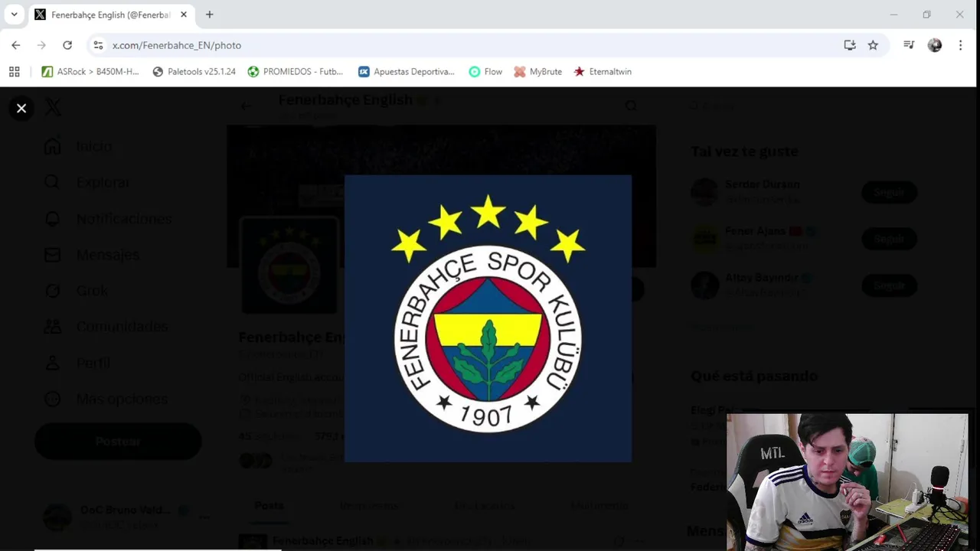Select the Posts tab on profile
This screenshot has height=551, width=980.
point(269,506)
